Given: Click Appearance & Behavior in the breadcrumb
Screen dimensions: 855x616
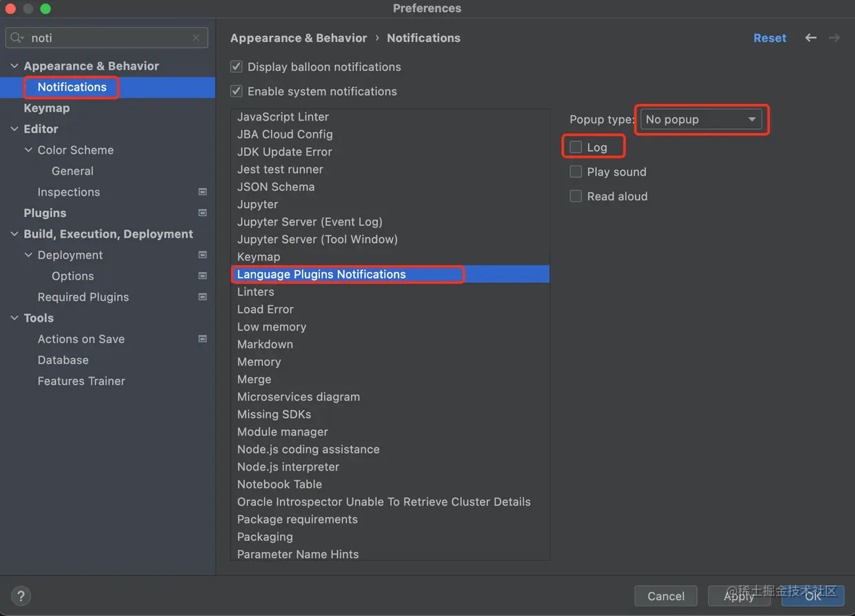Looking at the screenshot, I should (299, 38).
